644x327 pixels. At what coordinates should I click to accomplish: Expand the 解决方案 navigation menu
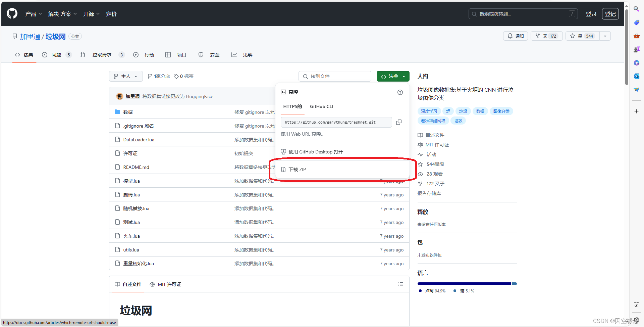63,14
